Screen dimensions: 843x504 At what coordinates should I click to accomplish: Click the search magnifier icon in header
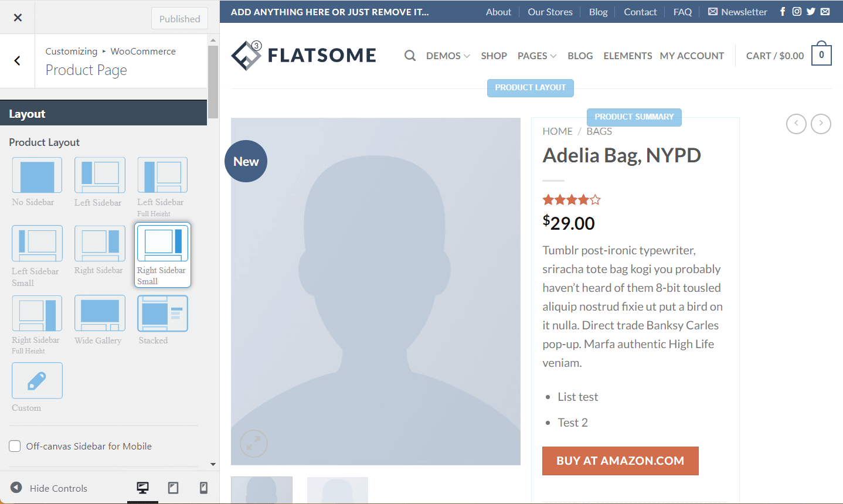[x=410, y=56]
